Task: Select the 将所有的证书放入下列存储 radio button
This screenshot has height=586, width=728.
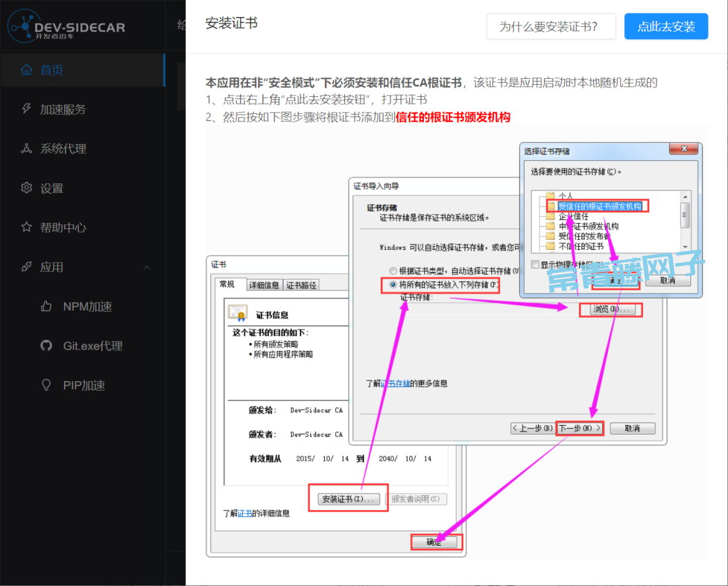Action: 393,285
